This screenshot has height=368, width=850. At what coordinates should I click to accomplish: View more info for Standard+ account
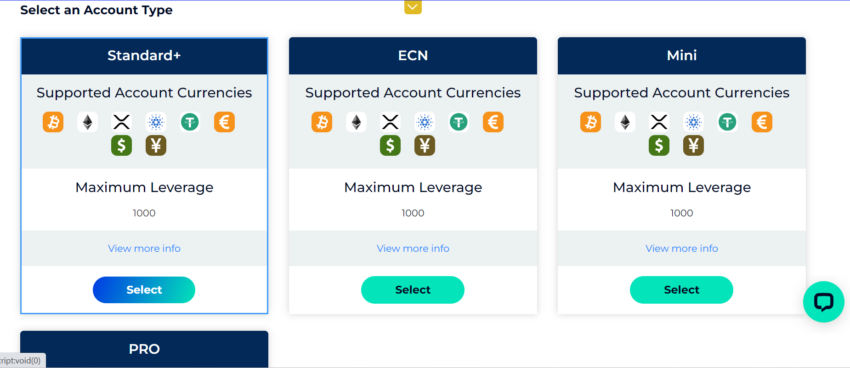click(144, 248)
